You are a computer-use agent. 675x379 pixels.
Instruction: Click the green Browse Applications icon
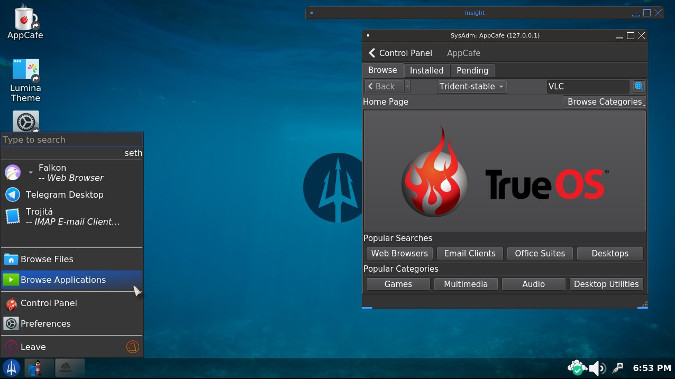tap(11, 280)
